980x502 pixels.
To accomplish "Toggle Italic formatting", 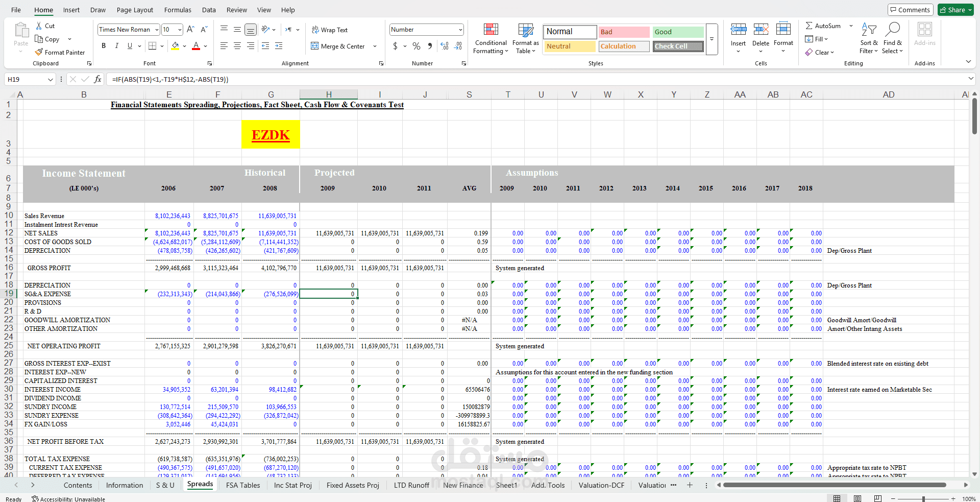I will 117,46.
